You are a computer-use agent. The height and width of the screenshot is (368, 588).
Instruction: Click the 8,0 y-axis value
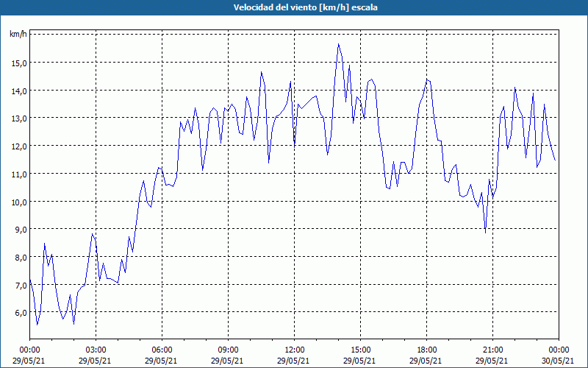click(21, 257)
